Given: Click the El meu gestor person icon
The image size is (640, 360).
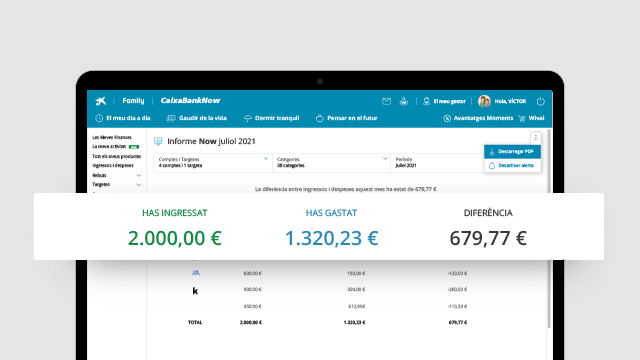Looking at the screenshot, I should pos(426,101).
